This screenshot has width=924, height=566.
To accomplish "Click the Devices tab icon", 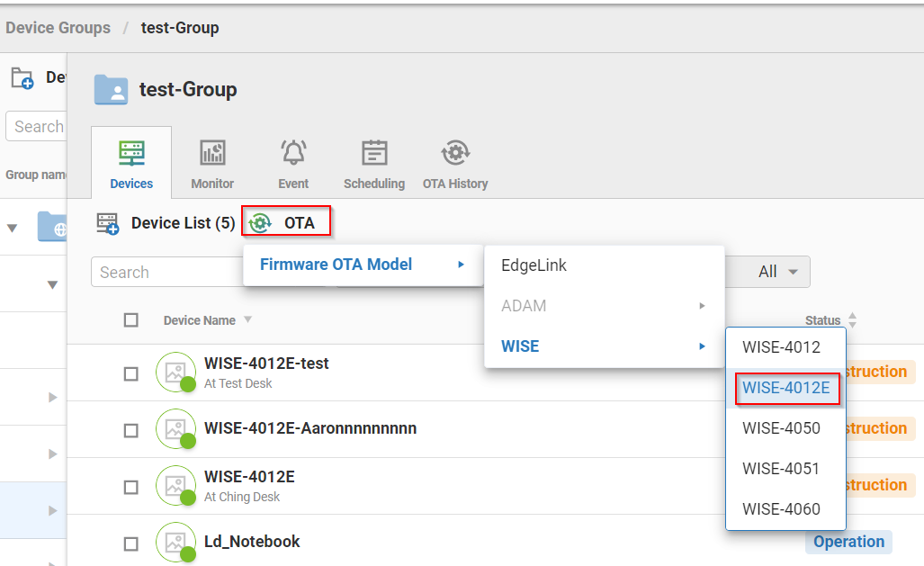I will click(x=131, y=153).
